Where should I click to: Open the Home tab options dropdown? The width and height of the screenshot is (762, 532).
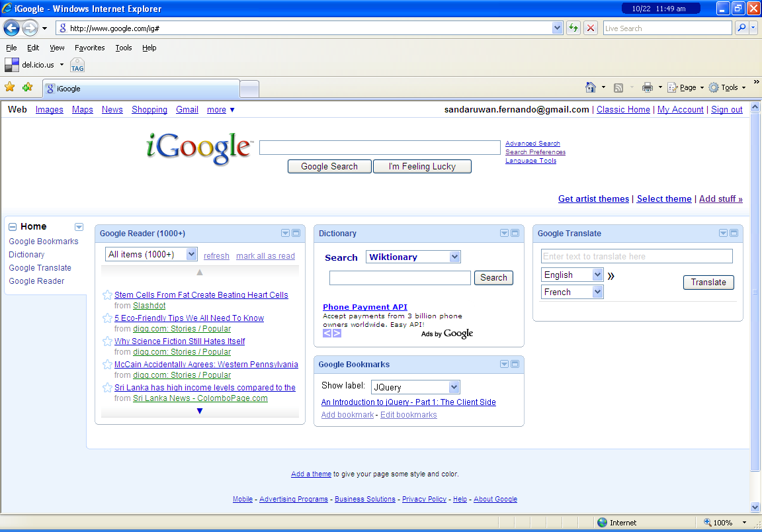click(79, 227)
